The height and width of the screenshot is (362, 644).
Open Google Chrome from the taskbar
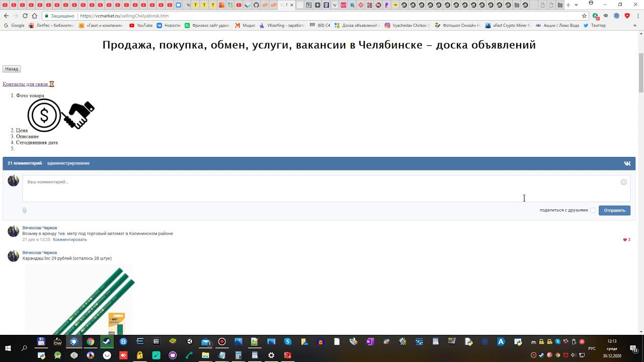tap(91, 341)
